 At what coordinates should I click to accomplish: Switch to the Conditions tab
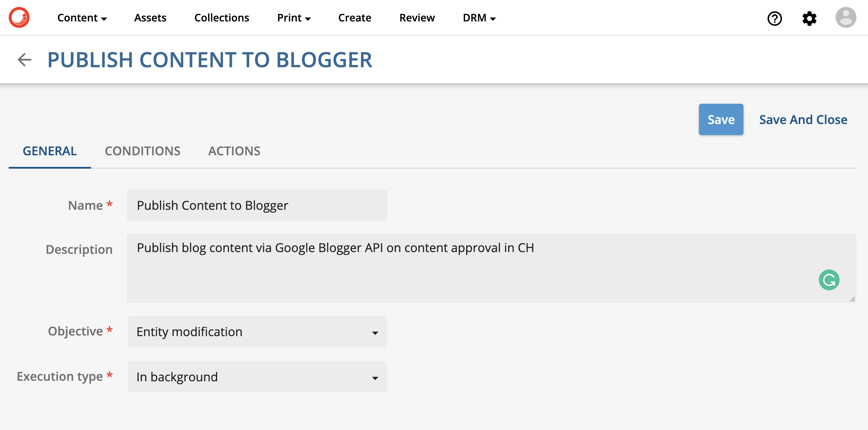point(142,151)
